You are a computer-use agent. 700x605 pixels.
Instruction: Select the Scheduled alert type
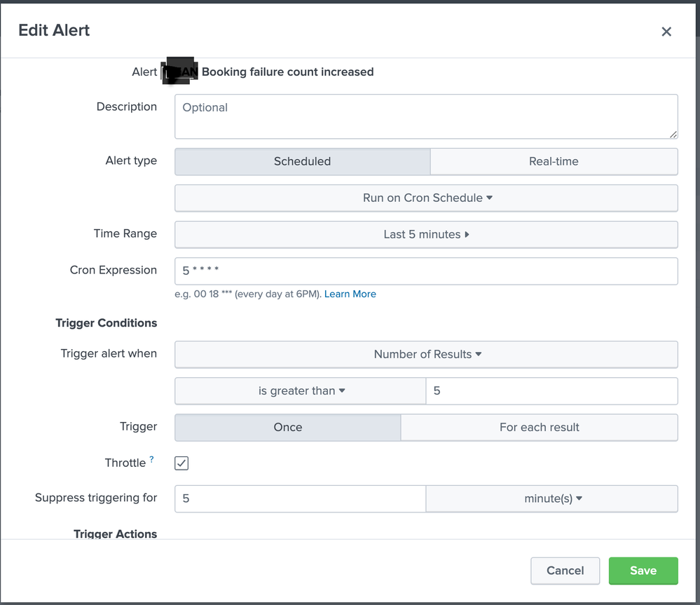pos(302,161)
